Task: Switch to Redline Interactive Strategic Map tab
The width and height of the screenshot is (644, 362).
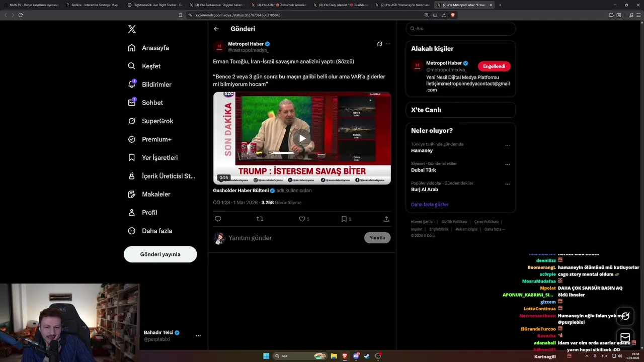Action: (x=92, y=5)
